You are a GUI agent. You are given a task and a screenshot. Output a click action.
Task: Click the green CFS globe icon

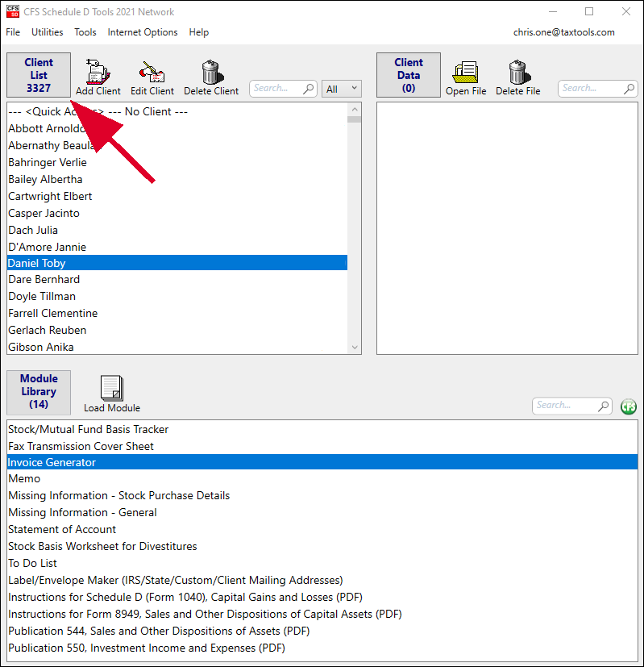click(x=628, y=406)
